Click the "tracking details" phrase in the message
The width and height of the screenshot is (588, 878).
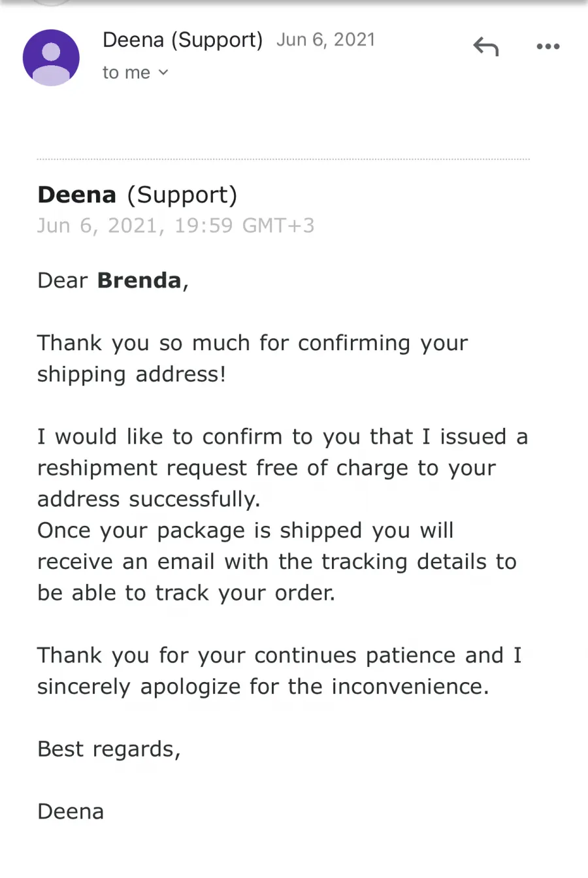tap(404, 562)
